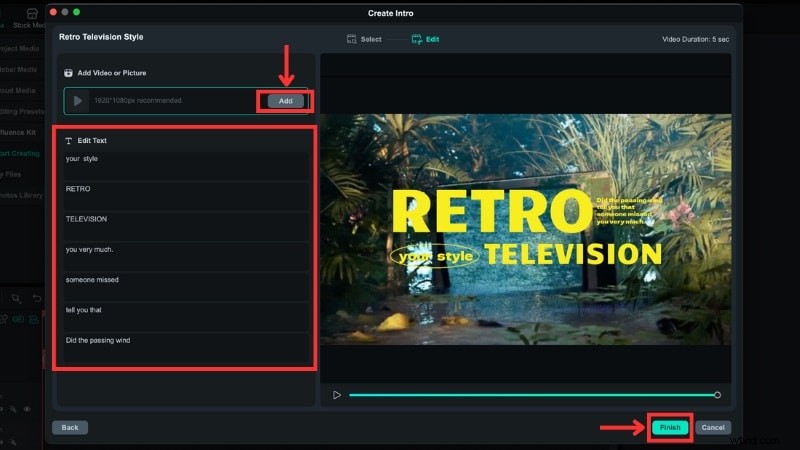Switch to the Edit step

click(432, 39)
